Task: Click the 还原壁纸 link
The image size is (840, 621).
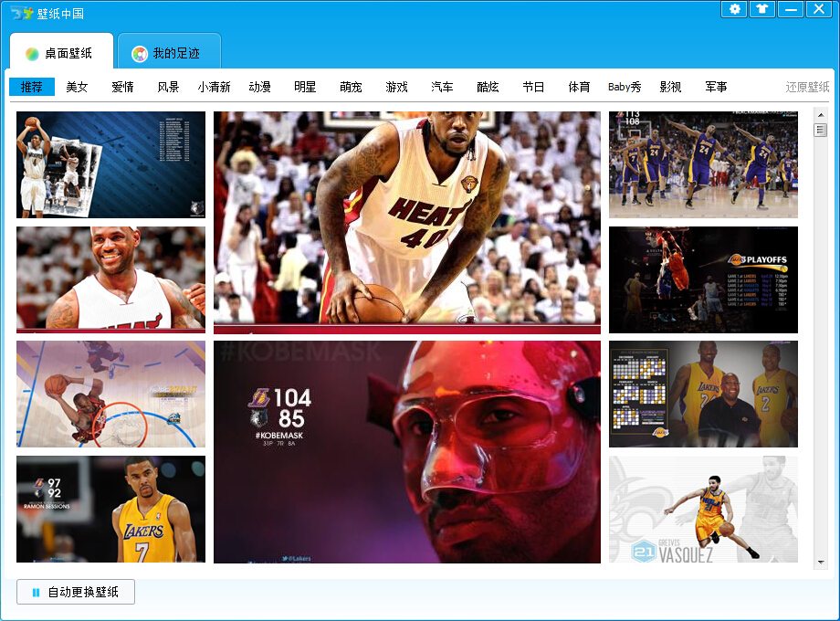Action: click(x=807, y=87)
